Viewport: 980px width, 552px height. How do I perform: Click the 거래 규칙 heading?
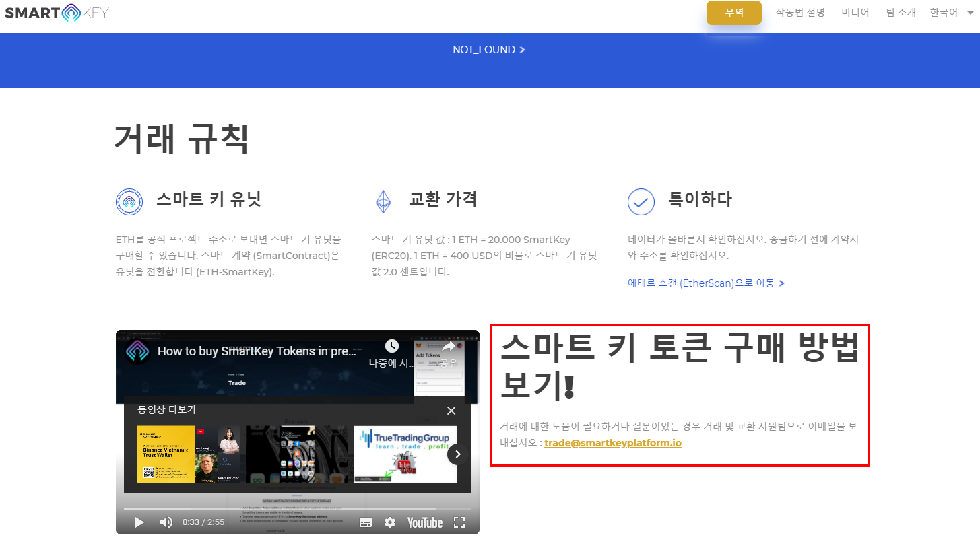tap(182, 139)
